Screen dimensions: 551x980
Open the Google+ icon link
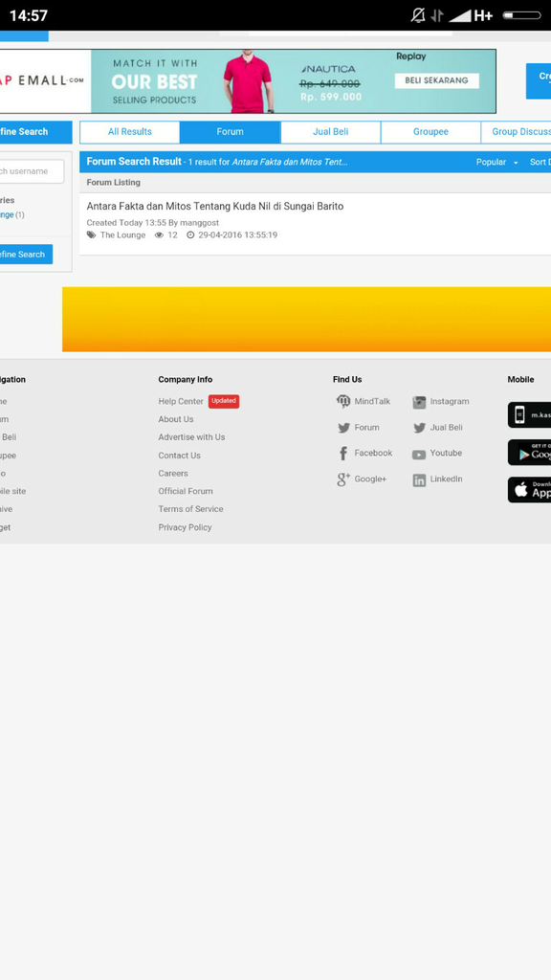pyautogui.click(x=343, y=479)
